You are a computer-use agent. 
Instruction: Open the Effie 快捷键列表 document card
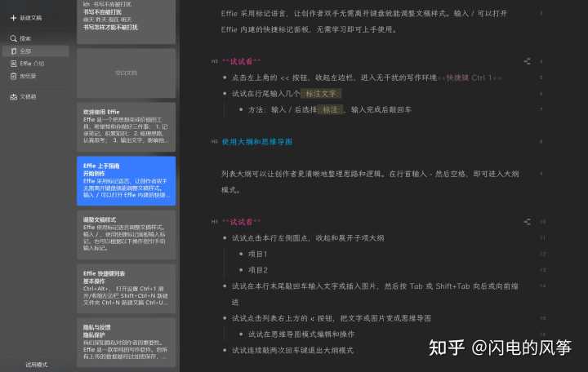pos(126,289)
